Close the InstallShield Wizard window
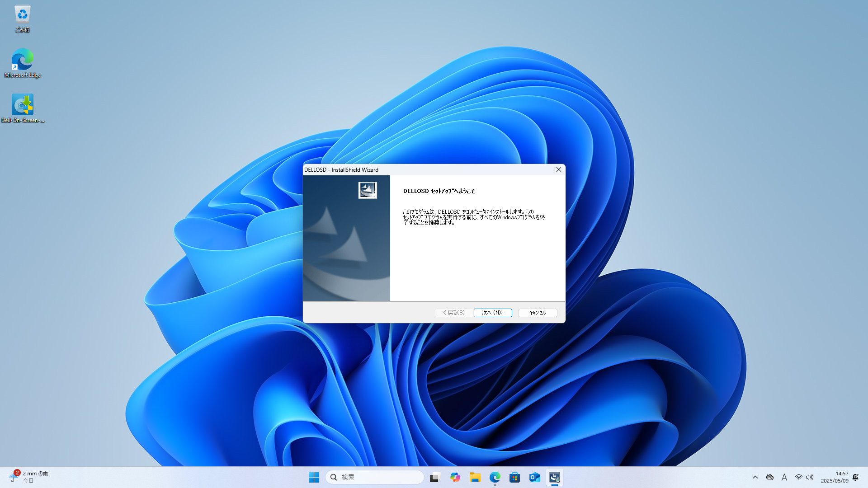Image resolution: width=868 pixels, height=488 pixels. tap(559, 169)
